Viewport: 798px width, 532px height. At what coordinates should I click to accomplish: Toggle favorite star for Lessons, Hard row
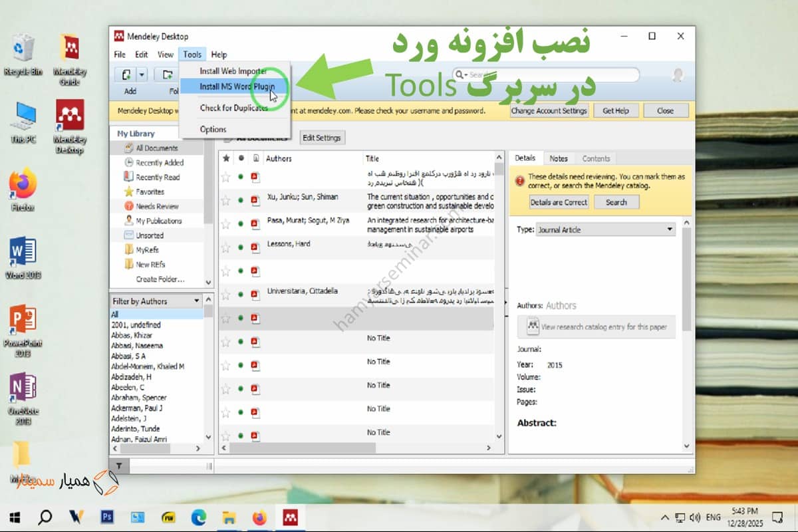click(226, 247)
